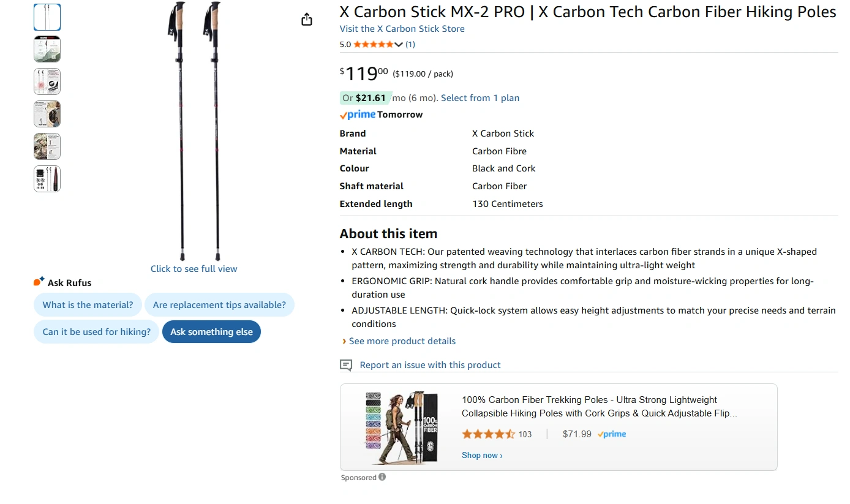Select the first product thumbnail

click(47, 17)
